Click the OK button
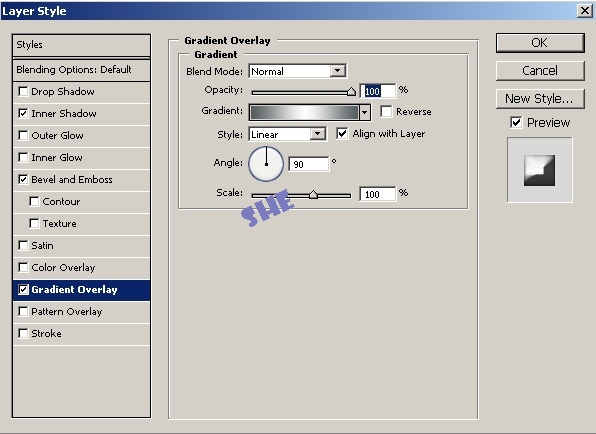This screenshot has width=596, height=434. pos(540,43)
